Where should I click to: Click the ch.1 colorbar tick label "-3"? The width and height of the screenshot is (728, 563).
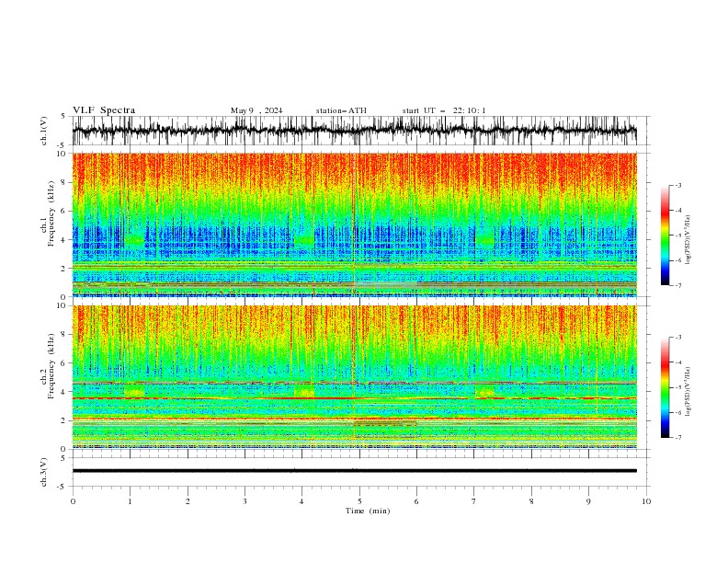click(677, 185)
